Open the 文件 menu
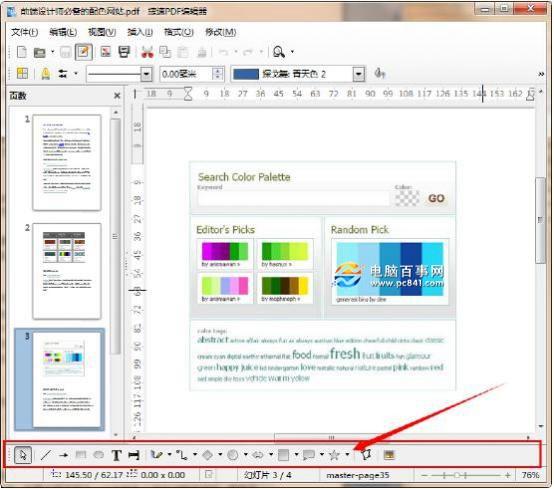Screen dimensions: 554x489 click(x=24, y=32)
